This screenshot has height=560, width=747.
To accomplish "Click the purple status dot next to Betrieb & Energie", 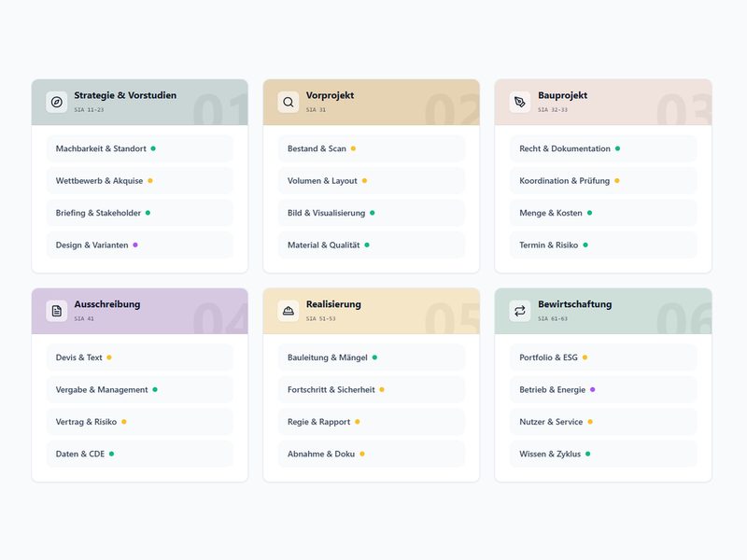I will coord(593,389).
